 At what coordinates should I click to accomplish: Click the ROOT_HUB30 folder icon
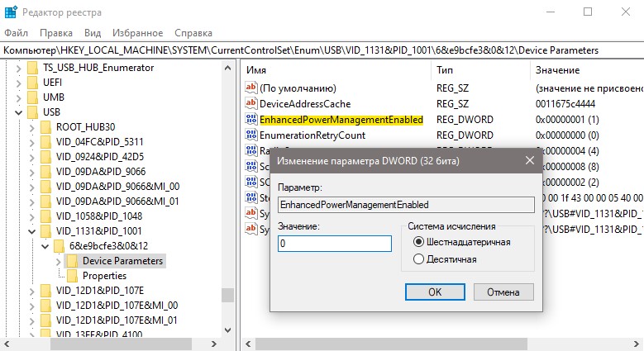[x=45, y=127]
